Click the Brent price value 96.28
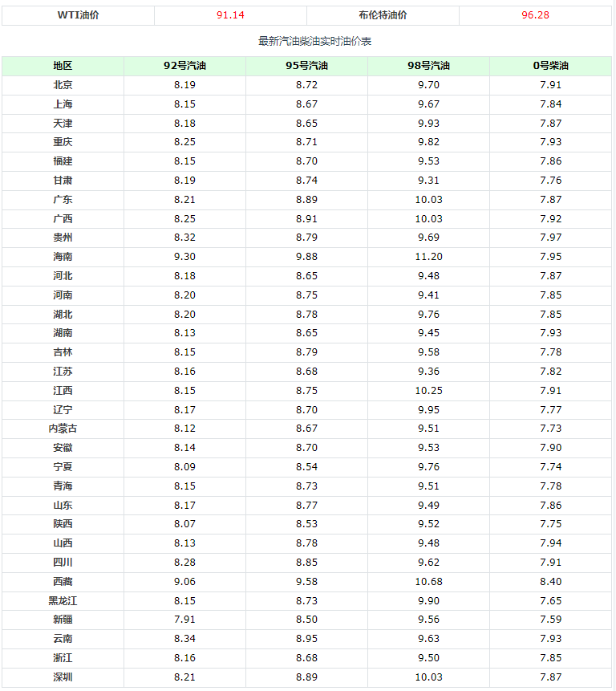This screenshot has width=616, height=691. 535,15
